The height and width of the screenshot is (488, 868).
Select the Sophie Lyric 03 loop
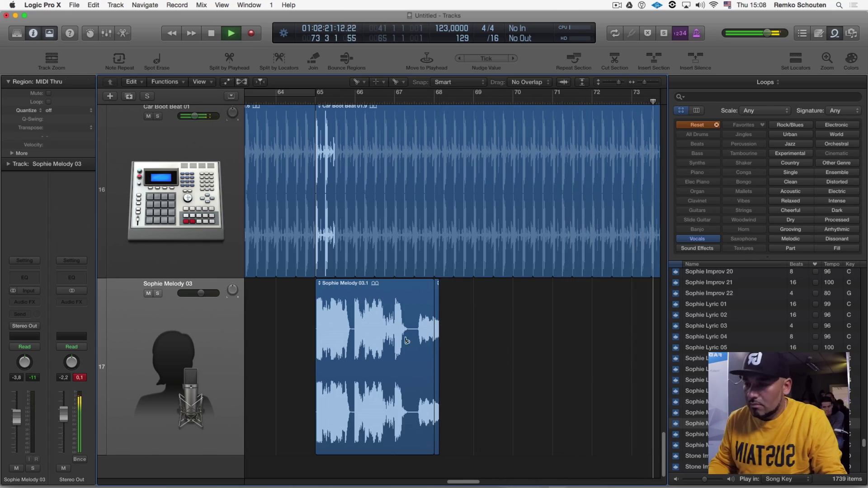point(706,326)
